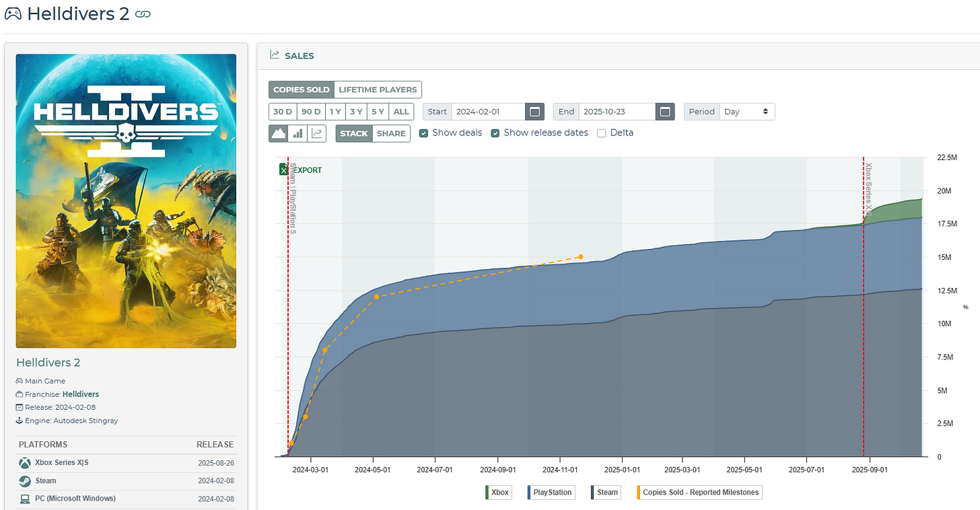Enable the Delta checkbox
Image resolution: width=980 pixels, height=510 pixels.
pos(602,133)
